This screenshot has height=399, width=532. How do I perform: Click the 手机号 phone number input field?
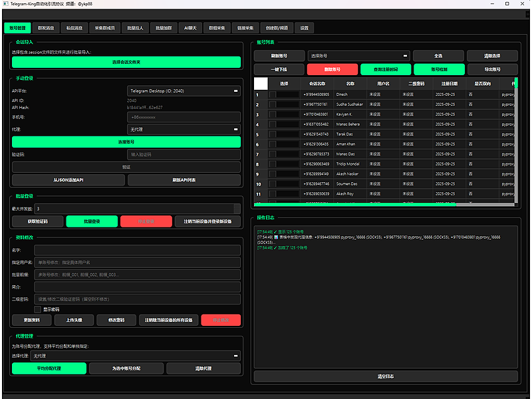click(184, 116)
